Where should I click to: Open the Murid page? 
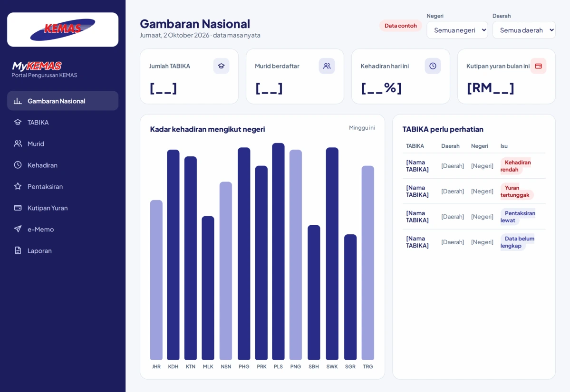pos(63,143)
